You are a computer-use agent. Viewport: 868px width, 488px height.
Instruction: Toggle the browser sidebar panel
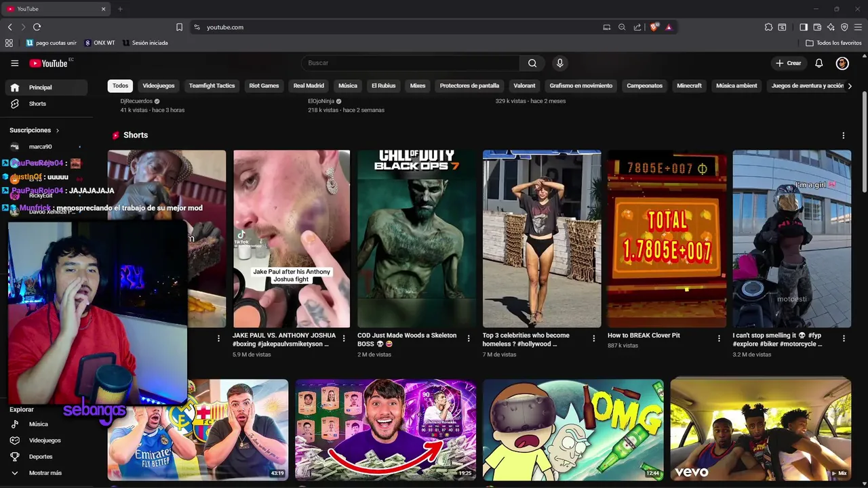coord(804,27)
